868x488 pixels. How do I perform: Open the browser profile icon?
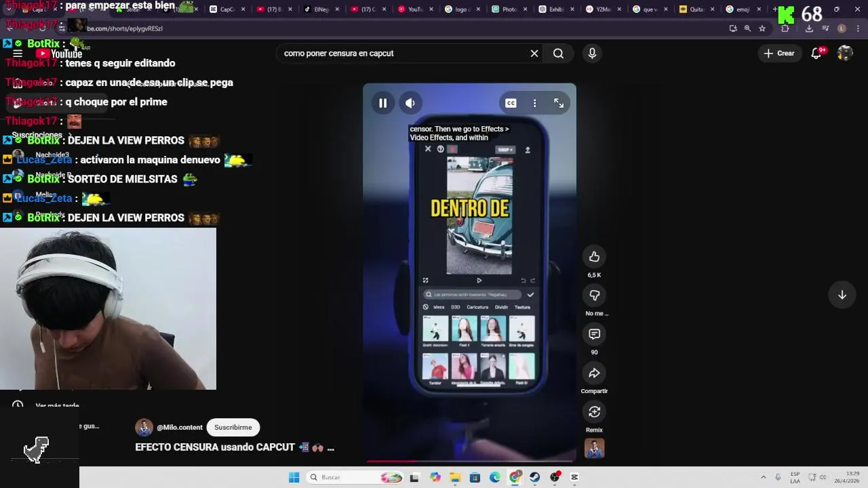tap(842, 28)
